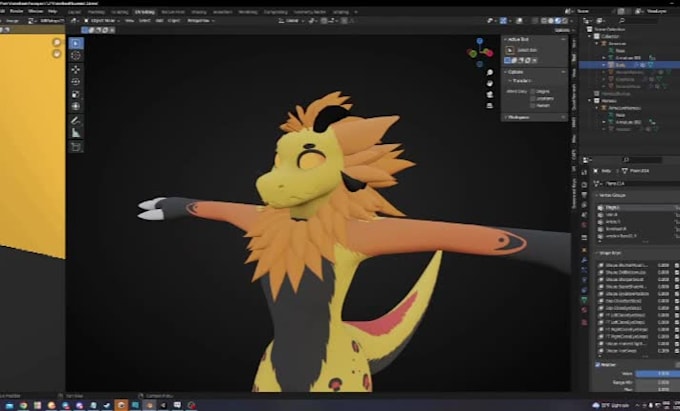Open the Help menu
The width and height of the screenshot is (680, 411).
click(52, 11)
